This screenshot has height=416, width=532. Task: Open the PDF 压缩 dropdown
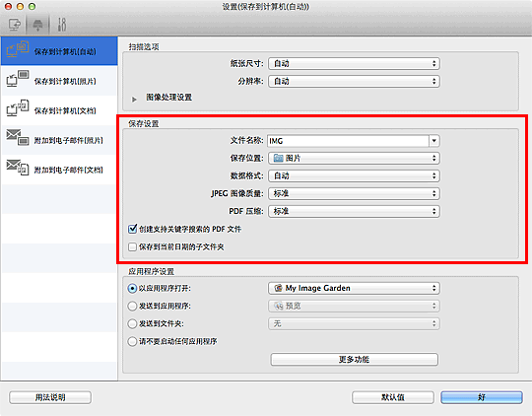click(354, 211)
